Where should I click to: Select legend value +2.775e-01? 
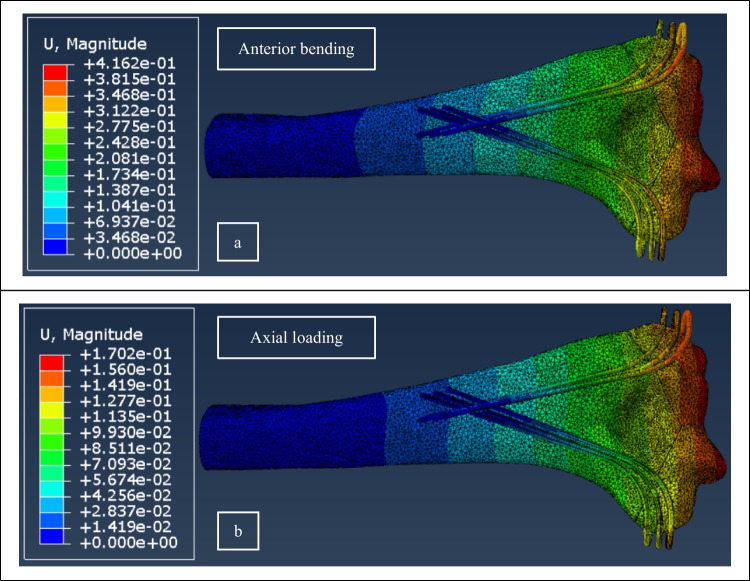point(130,127)
